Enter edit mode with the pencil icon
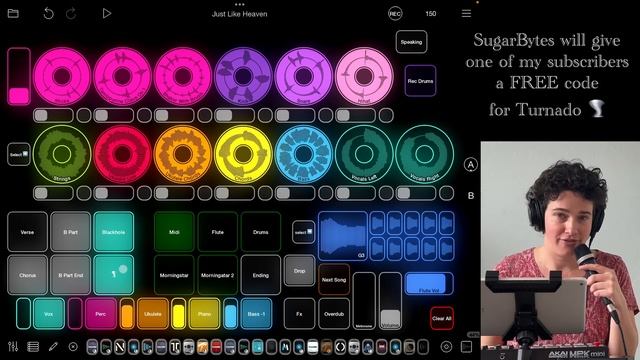 [53, 347]
